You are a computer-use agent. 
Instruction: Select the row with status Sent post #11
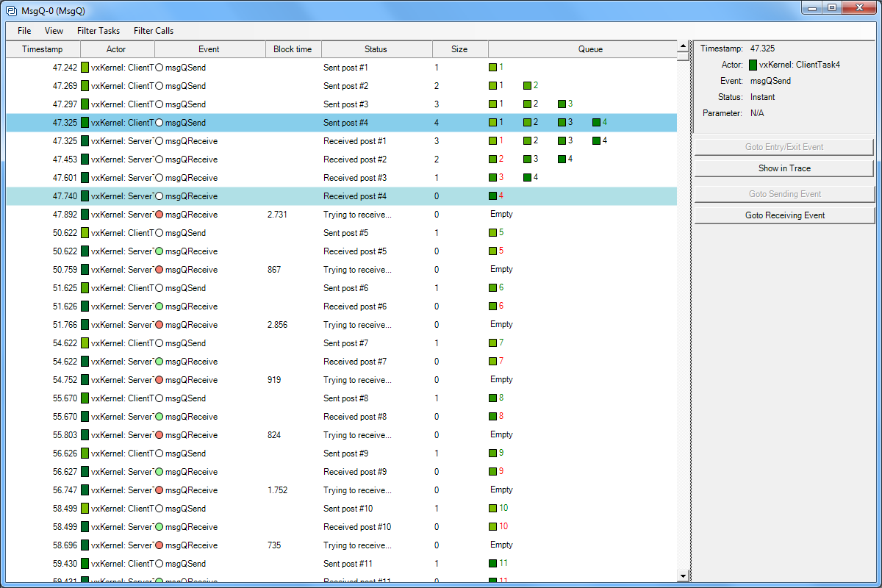(x=342, y=564)
